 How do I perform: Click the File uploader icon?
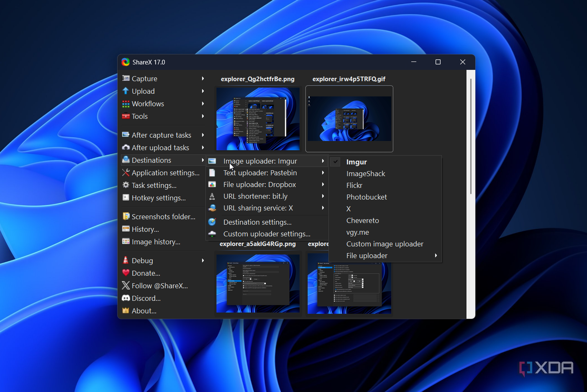coord(212,184)
